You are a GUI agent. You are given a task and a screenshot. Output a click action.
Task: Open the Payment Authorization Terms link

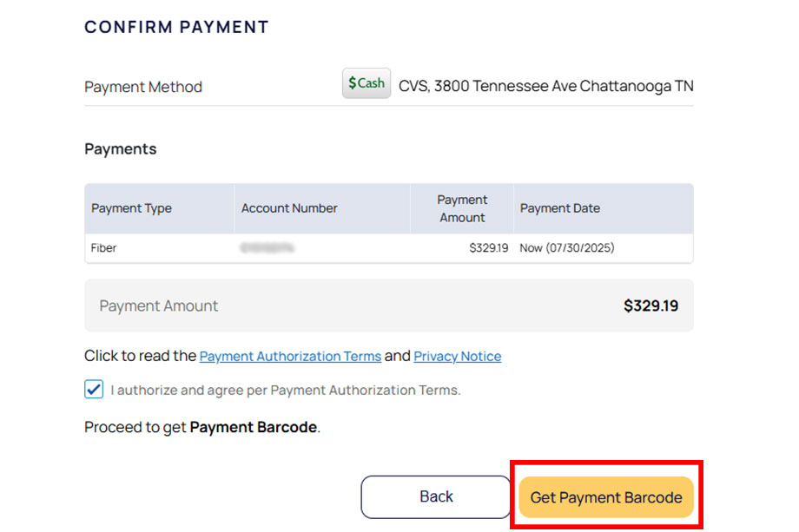tap(290, 356)
